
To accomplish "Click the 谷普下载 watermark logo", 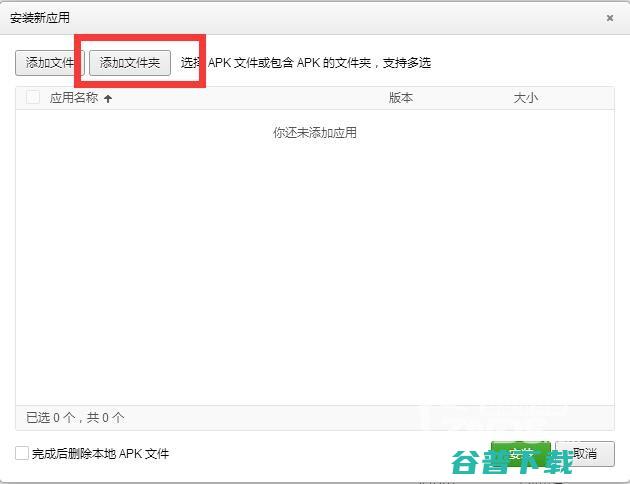I will [x=512, y=461].
